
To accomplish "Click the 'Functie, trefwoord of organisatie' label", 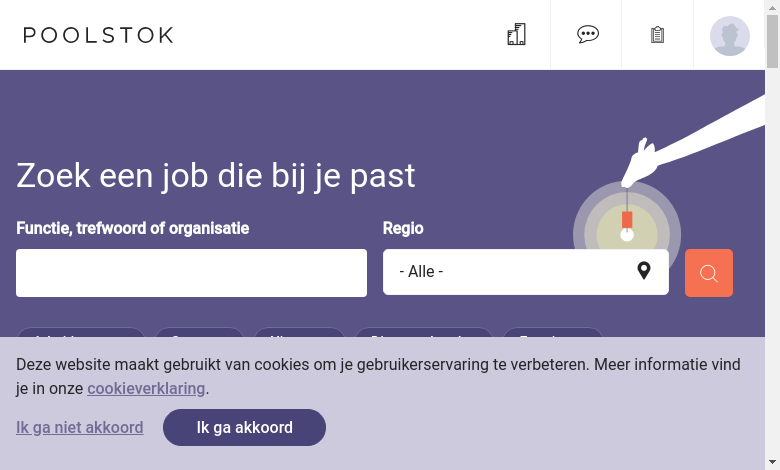I will [x=132, y=228].
